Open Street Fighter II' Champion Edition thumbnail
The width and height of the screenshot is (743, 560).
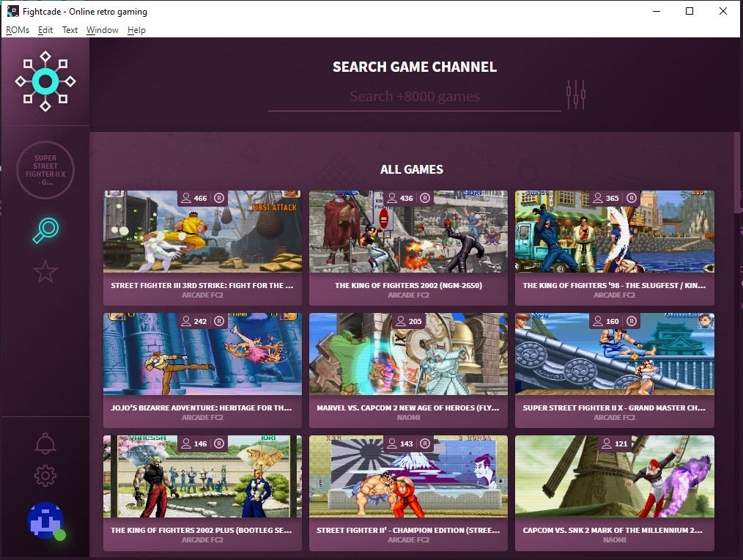(408, 476)
